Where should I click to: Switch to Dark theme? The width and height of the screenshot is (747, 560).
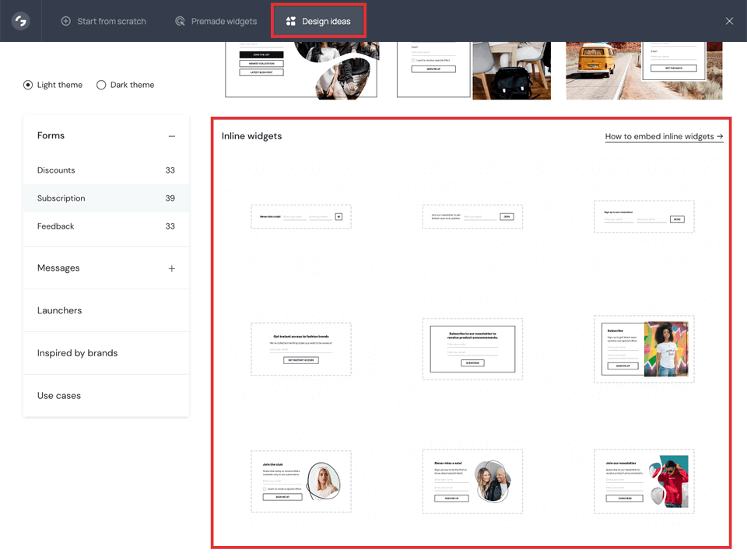(x=100, y=85)
